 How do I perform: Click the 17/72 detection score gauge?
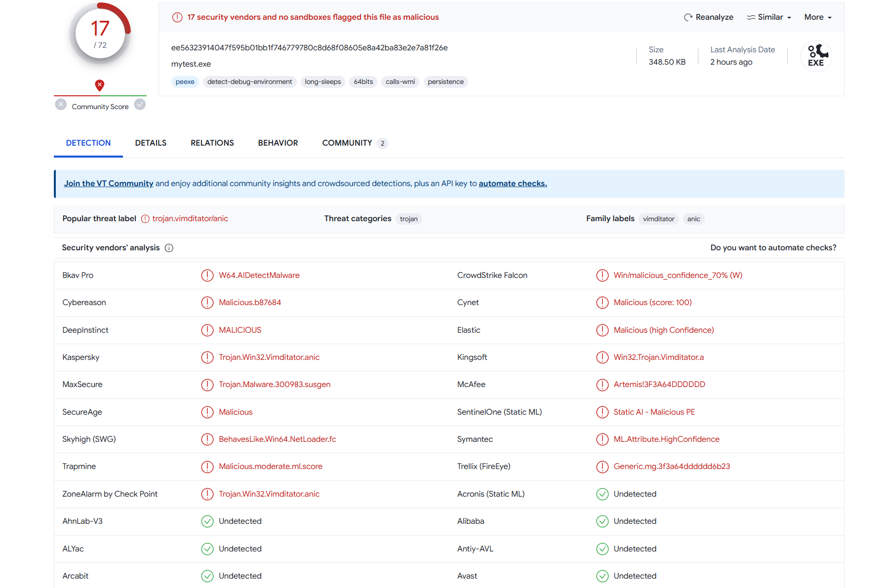coord(100,35)
